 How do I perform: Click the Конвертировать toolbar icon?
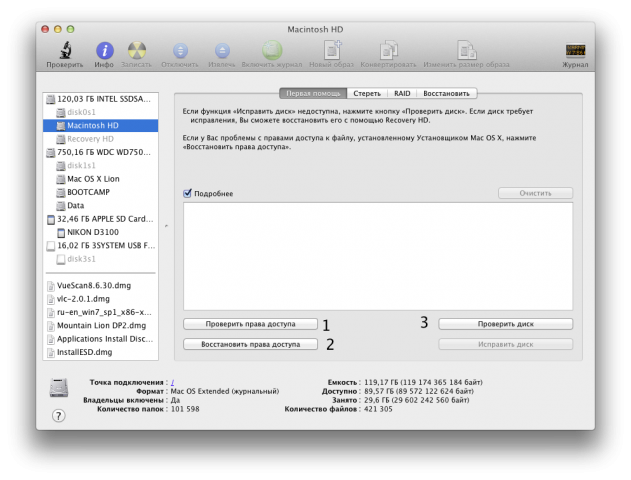coord(386,50)
